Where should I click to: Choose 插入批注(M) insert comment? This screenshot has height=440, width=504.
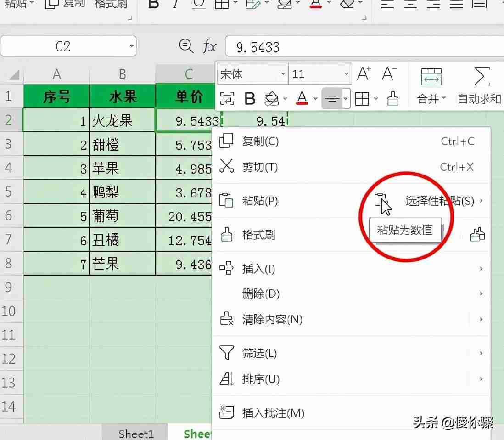(351, 413)
